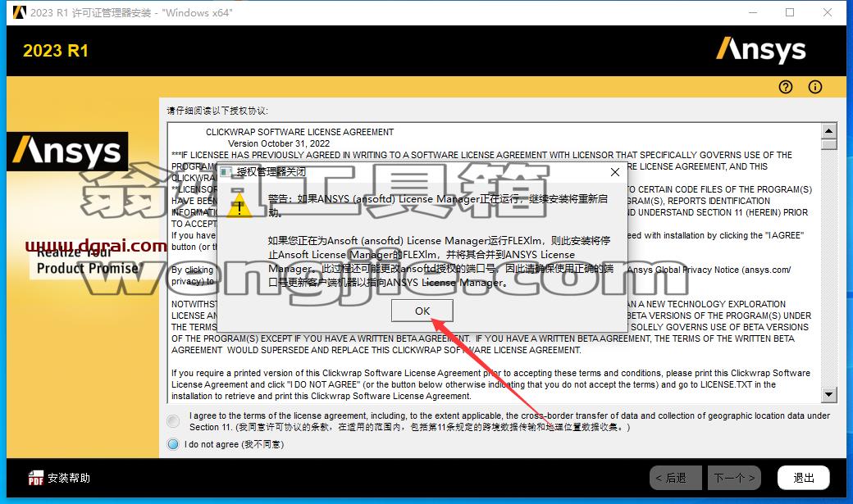This screenshot has width=853, height=504.
Task: Click the scroll down arrow of license text
Action: pyautogui.click(x=828, y=395)
